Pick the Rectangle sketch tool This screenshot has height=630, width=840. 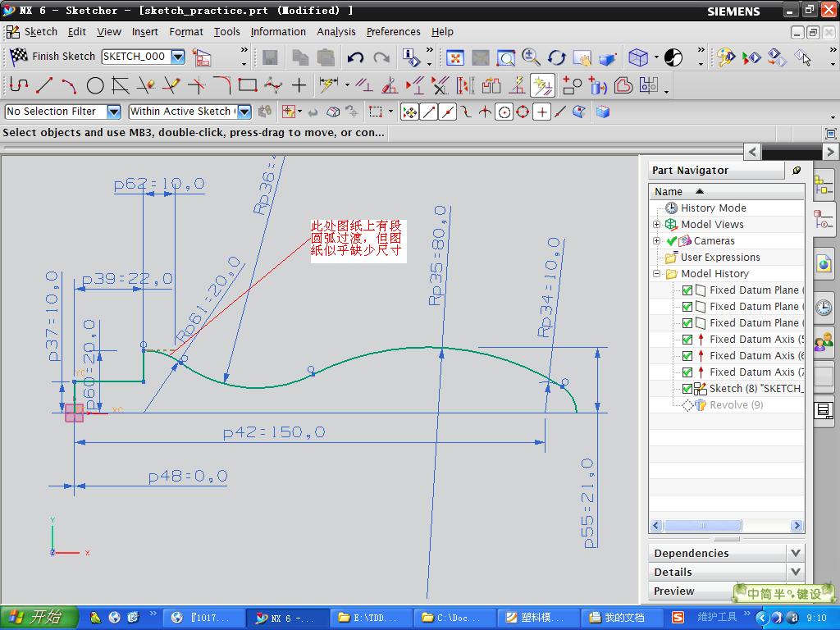coord(247,85)
